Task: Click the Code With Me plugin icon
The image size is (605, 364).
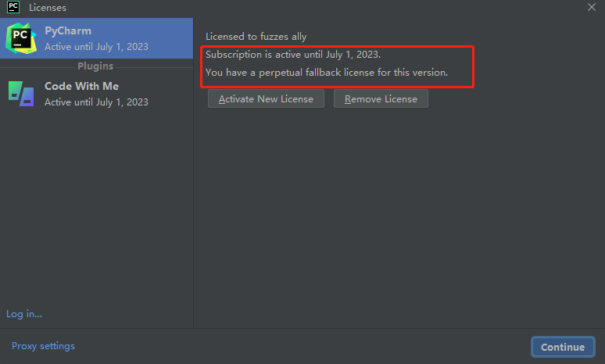Action: pyautogui.click(x=21, y=94)
